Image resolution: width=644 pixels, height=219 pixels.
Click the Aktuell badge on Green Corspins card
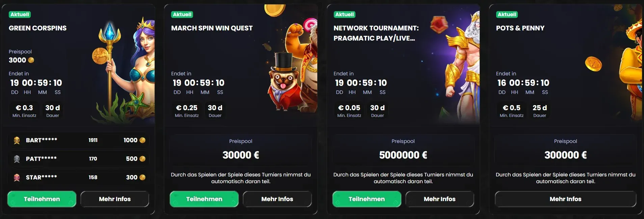(20, 15)
